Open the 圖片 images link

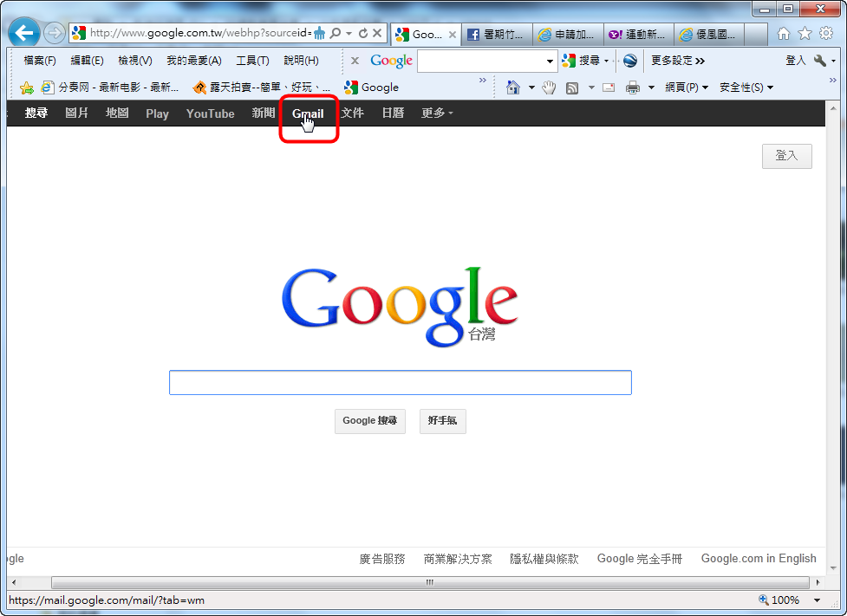click(x=76, y=113)
